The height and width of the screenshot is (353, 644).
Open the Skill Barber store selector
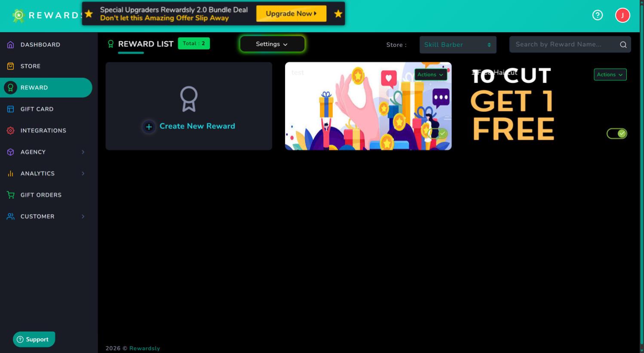[x=458, y=45]
